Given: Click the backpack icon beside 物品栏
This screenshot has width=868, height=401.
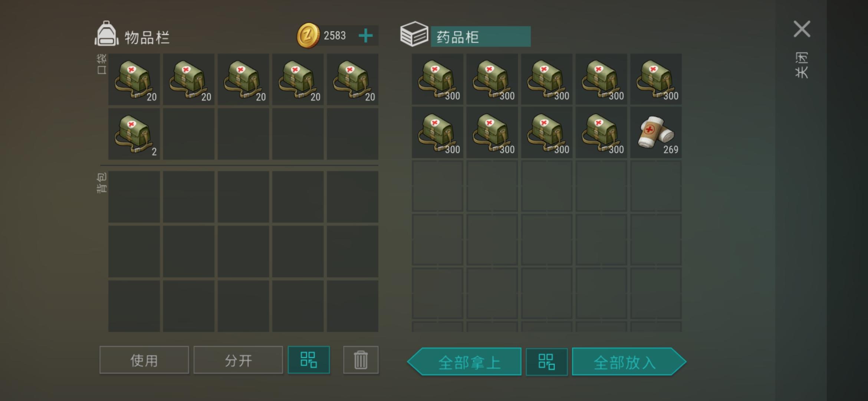Looking at the screenshot, I should click(x=107, y=33).
